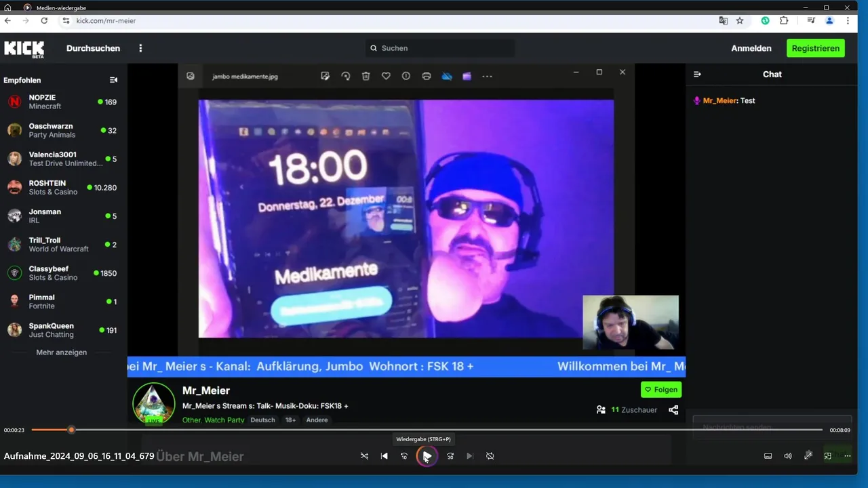Click the gallery icon left of jambo medikamente.jpg
This screenshot has height=488, width=868.
(x=191, y=77)
